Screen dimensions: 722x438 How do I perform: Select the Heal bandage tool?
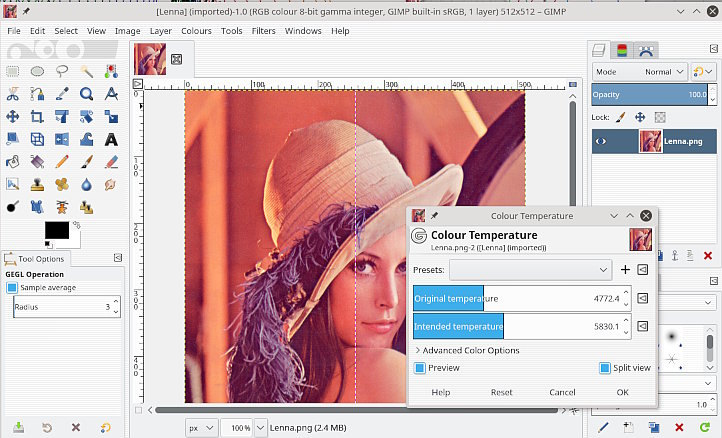tap(62, 184)
